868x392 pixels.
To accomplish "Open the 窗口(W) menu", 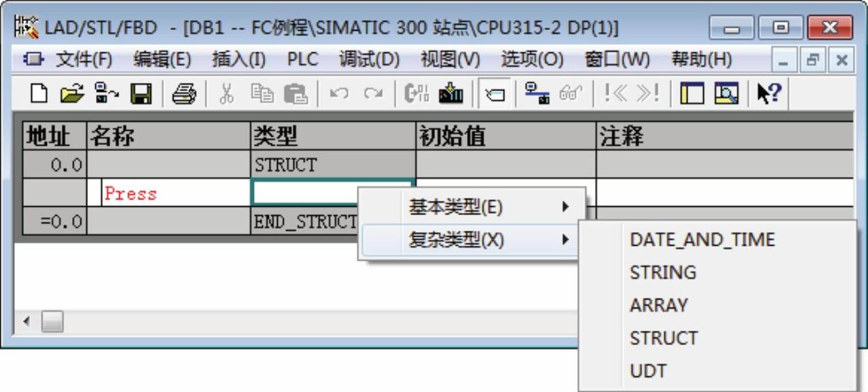I will tap(617, 60).
